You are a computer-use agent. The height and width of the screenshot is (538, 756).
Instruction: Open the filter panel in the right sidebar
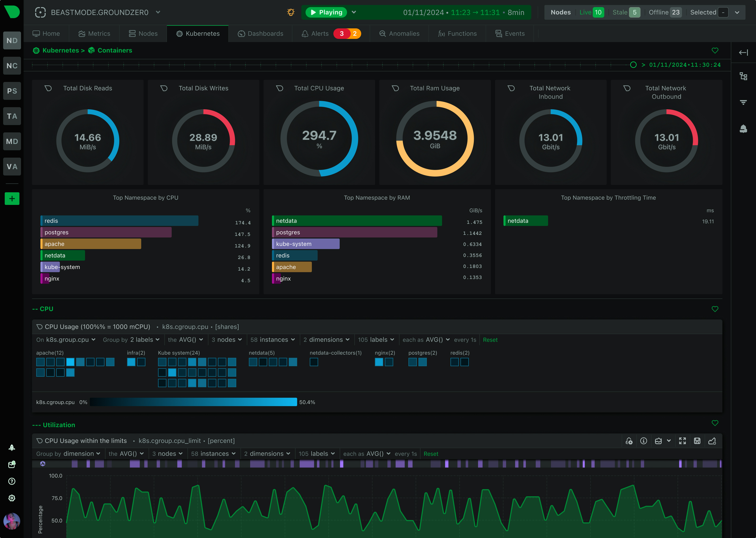[743, 102]
